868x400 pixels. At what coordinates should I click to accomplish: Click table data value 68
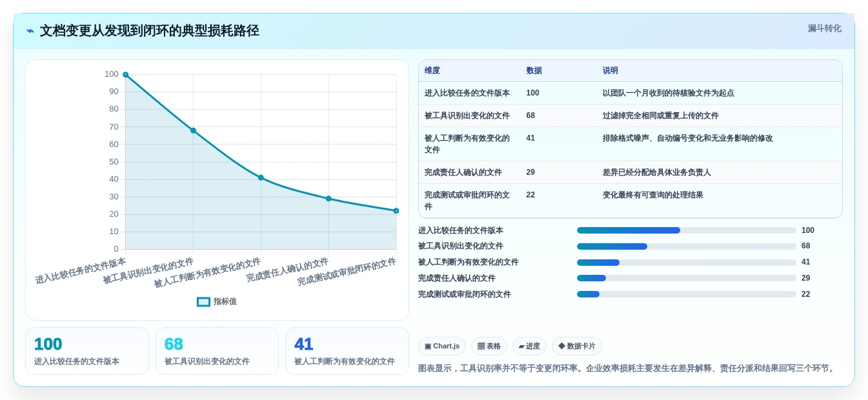coord(530,115)
